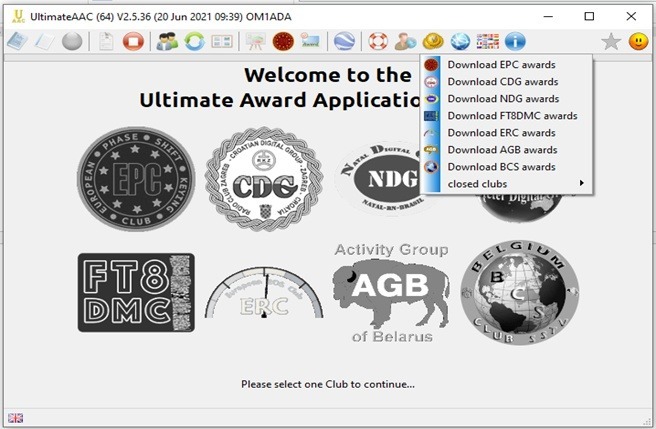Choose the FT8 DMC club logo
The width and height of the screenshot is (656, 429).
pos(136,292)
